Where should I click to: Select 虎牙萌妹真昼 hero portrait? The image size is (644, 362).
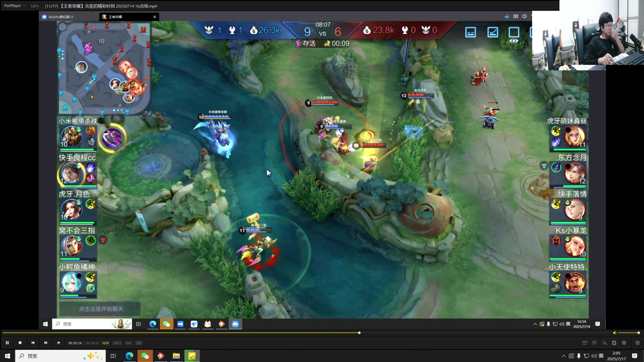coord(575,137)
